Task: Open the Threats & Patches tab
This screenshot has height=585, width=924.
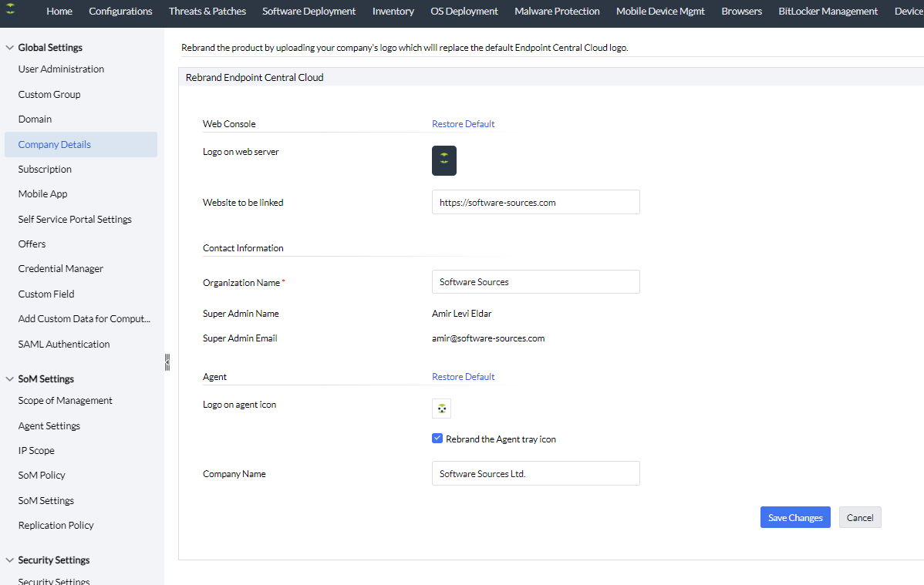Action: (x=207, y=12)
